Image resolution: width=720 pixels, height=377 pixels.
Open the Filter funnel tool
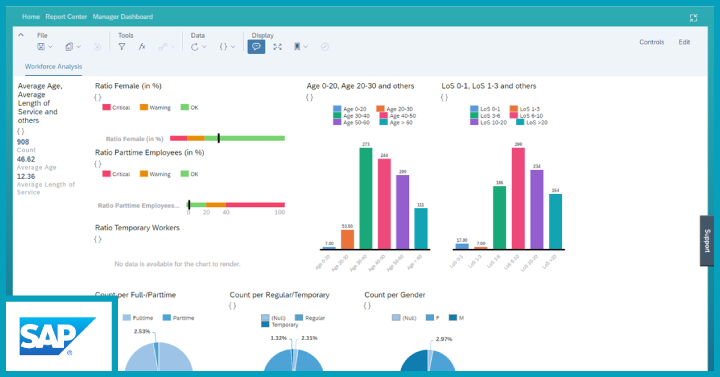tap(122, 47)
